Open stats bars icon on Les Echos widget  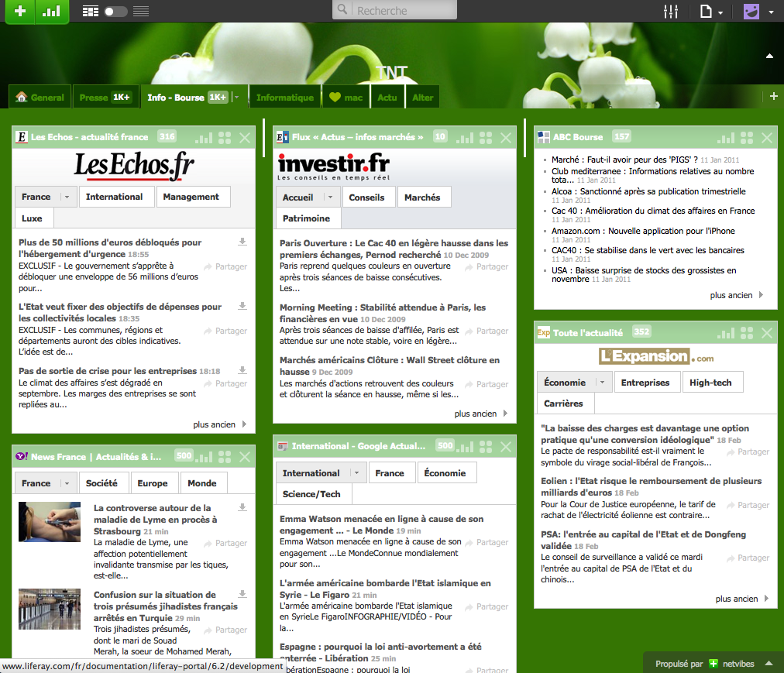pyautogui.click(x=204, y=138)
